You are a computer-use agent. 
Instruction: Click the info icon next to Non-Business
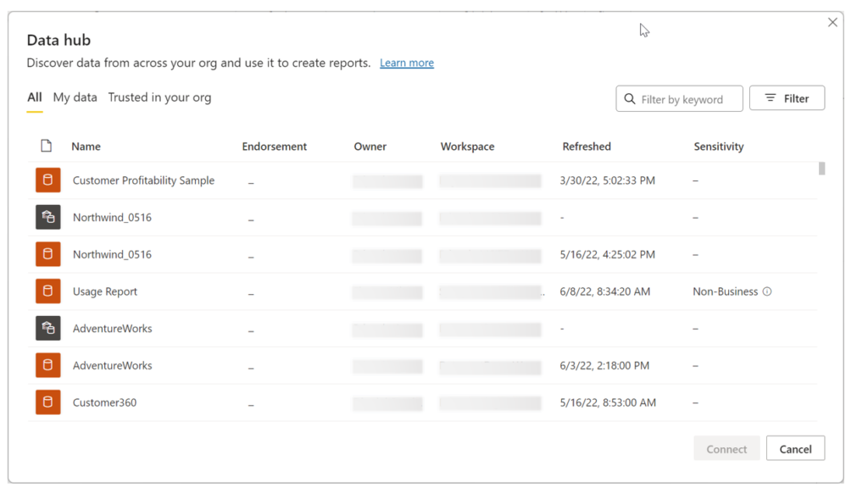[767, 291]
